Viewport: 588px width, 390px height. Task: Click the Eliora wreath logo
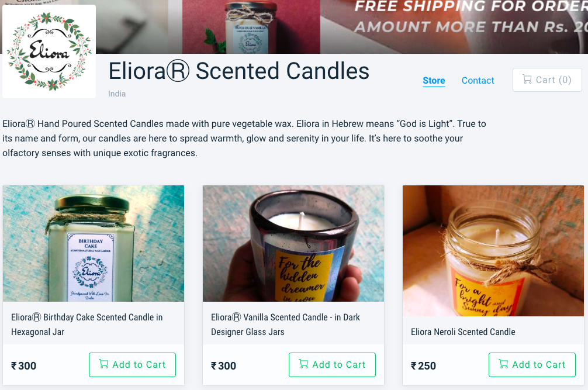(49, 51)
